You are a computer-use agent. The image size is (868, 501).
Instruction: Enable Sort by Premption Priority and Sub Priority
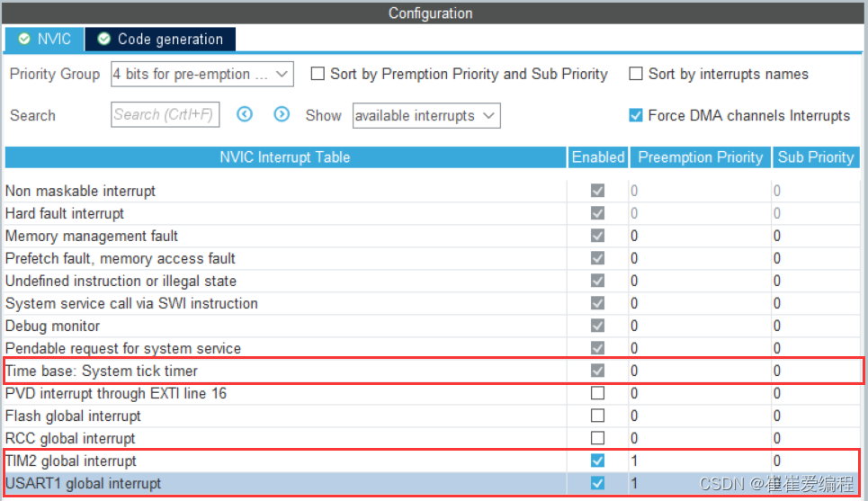click(318, 74)
